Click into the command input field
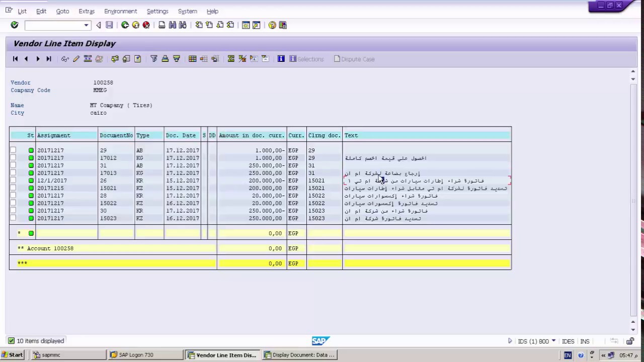The height and width of the screenshot is (362, 644). click(54, 25)
